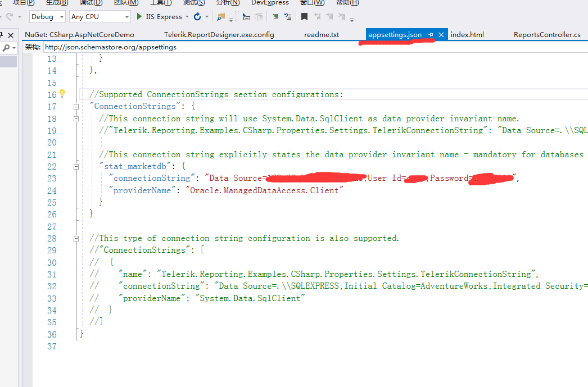Click the commented "name" key on line 31
588x387 pixels.
[x=133, y=274]
